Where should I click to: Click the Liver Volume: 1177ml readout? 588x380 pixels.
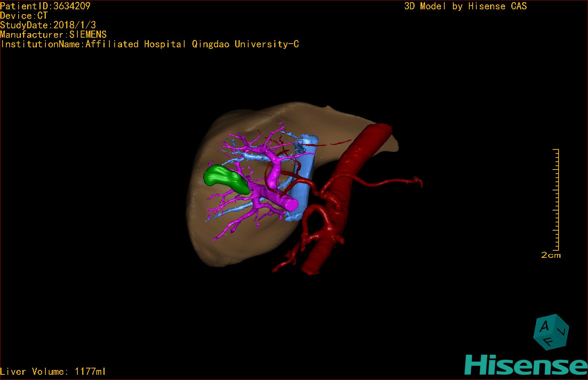53,371
